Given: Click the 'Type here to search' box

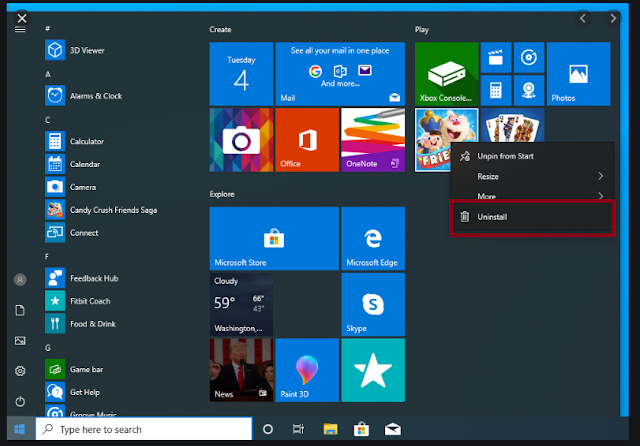Looking at the screenshot, I should tap(144, 429).
